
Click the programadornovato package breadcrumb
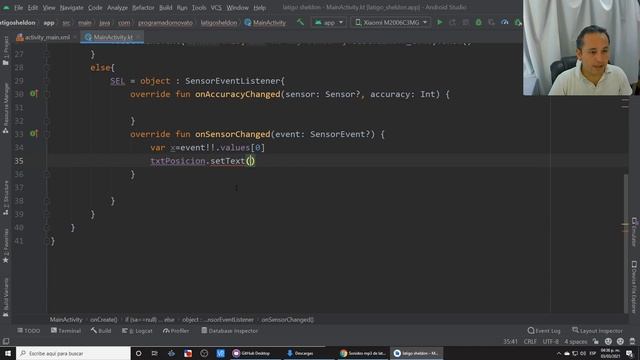pos(165,23)
